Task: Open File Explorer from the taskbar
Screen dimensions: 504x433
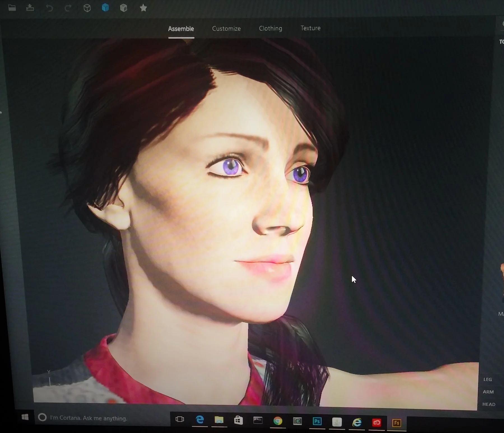Action: (x=219, y=420)
